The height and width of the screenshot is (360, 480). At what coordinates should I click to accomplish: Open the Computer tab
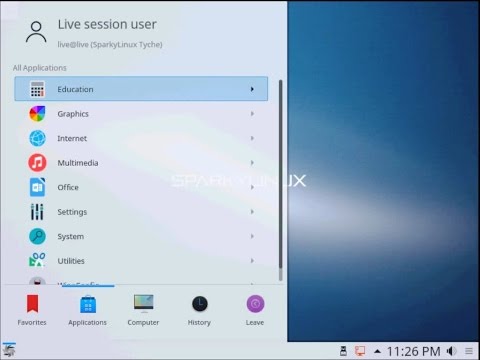point(143,310)
